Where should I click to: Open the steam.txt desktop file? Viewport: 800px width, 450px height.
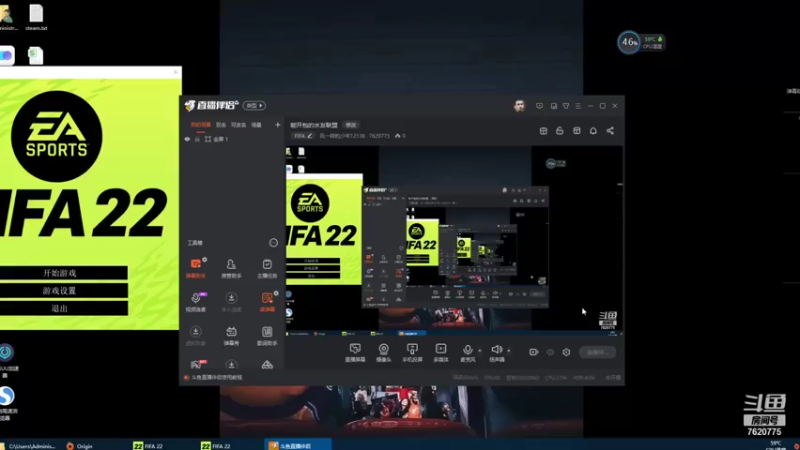pyautogui.click(x=36, y=17)
